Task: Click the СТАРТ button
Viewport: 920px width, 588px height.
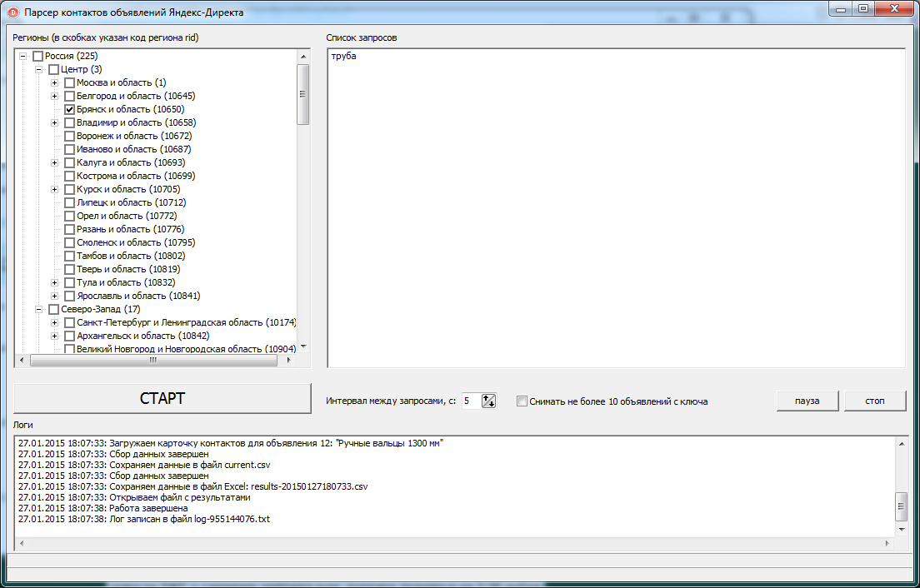Action: [162, 399]
